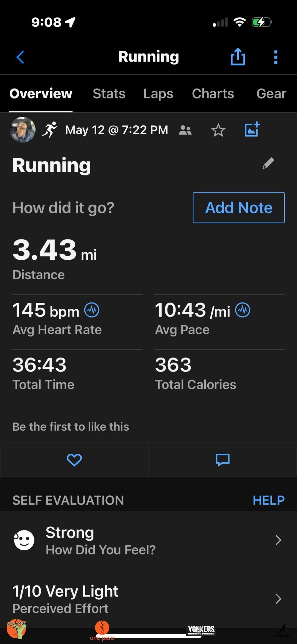Open the three-dot more options menu
Viewport: 297px width, 644px height.
276,57
